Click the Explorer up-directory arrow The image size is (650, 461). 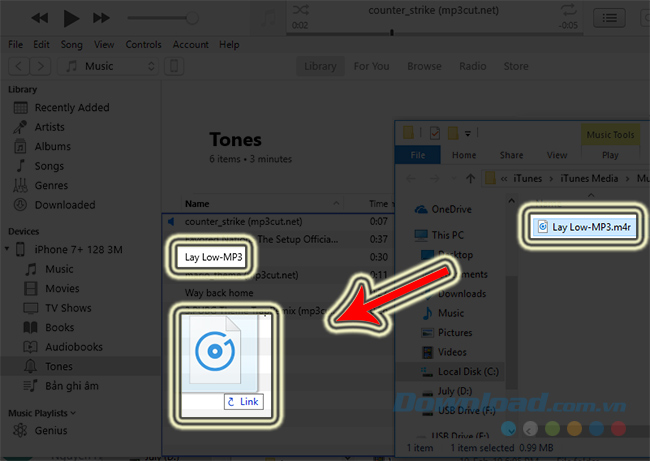[471, 179]
